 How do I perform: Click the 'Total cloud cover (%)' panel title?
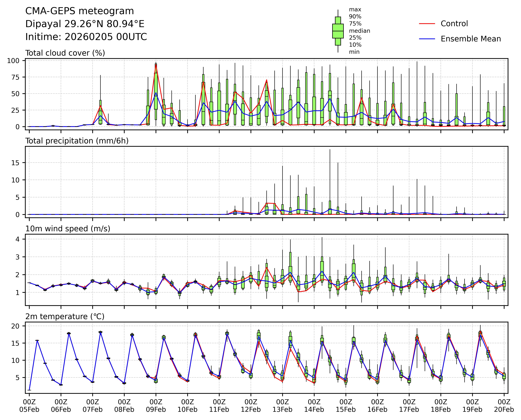point(65,53)
